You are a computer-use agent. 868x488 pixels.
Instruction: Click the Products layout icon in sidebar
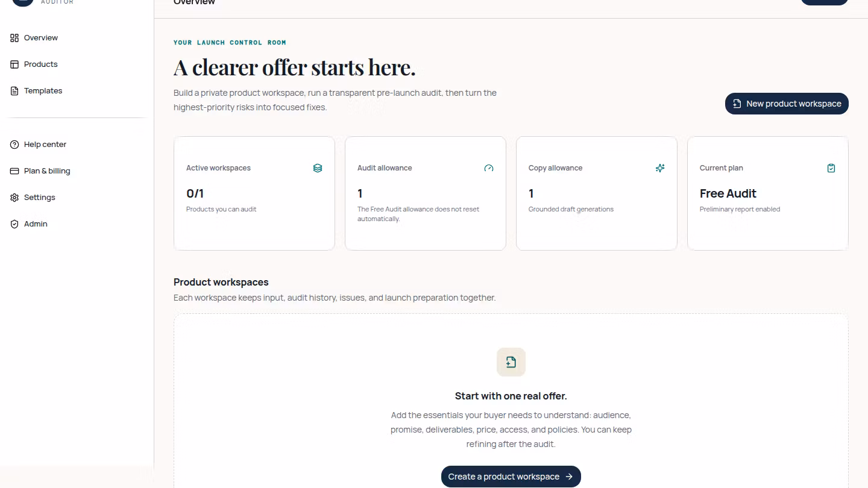(x=14, y=64)
